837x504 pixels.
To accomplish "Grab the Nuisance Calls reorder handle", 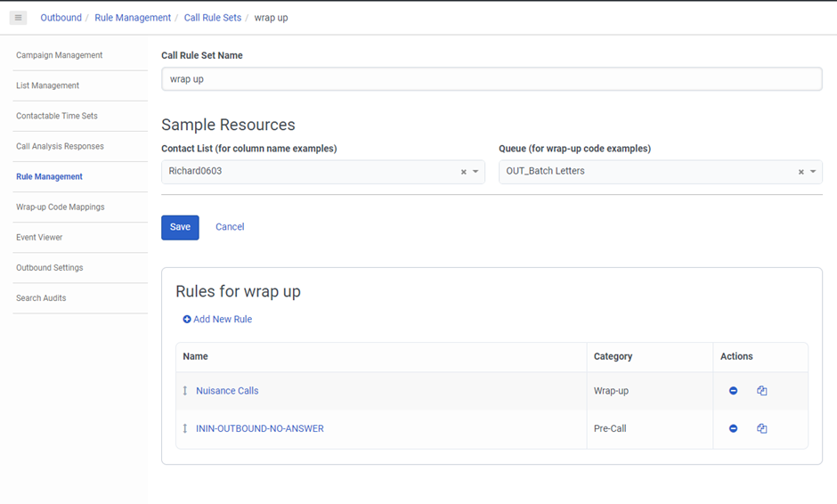I will coord(185,391).
